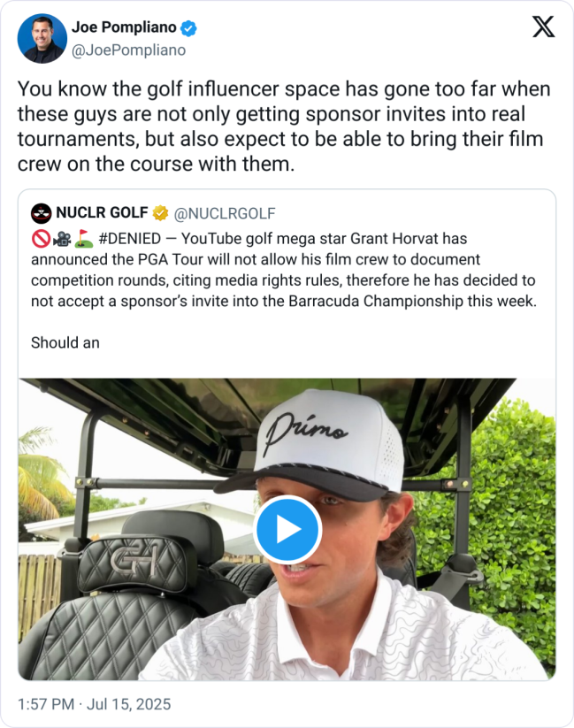
Task: Click the movie camera emoji
Action: click(x=61, y=239)
